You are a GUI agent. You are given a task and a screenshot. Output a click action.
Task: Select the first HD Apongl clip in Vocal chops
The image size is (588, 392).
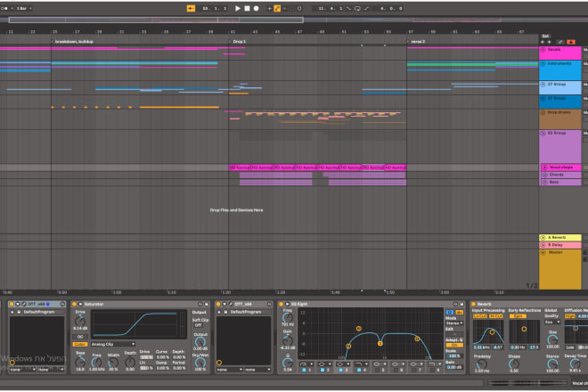coord(240,167)
